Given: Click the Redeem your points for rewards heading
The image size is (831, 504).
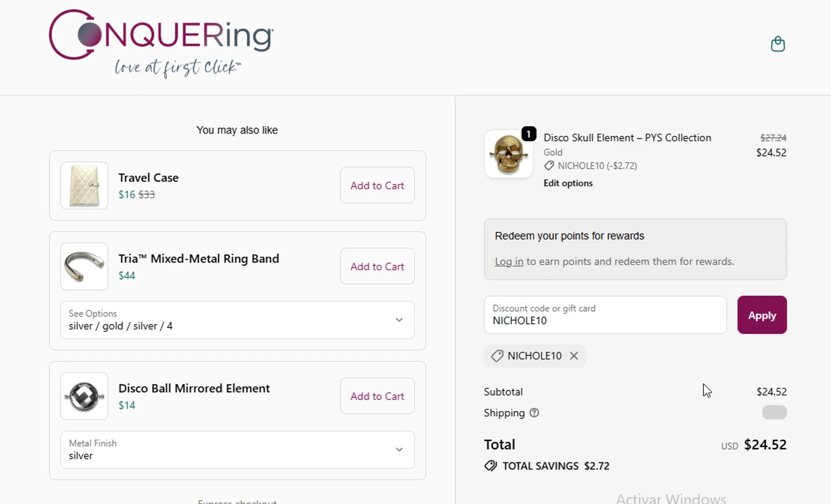Looking at the screenshot, I should tap(570, 236).
